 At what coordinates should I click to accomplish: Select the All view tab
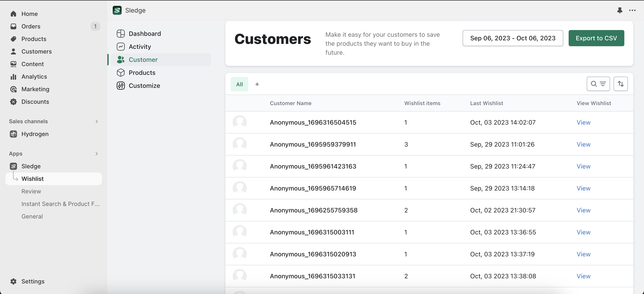tap(239, 84)
